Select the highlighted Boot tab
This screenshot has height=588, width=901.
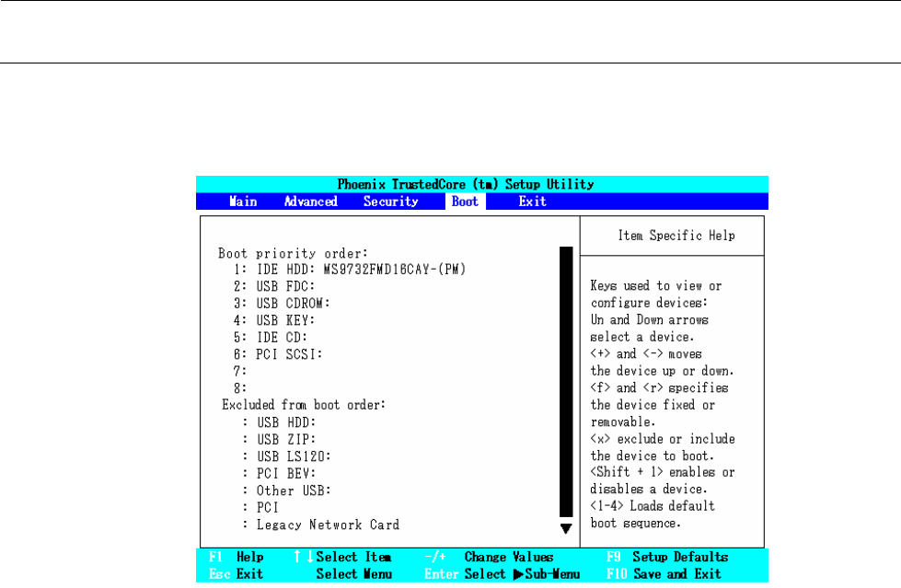pyautogui.click(x=465, y=202)
